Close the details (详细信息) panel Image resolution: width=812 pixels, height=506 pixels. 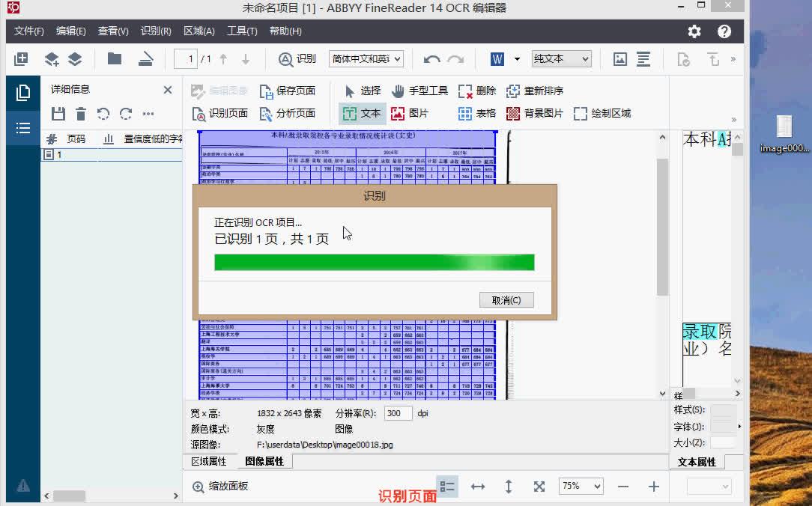click(x=168, y=90)
